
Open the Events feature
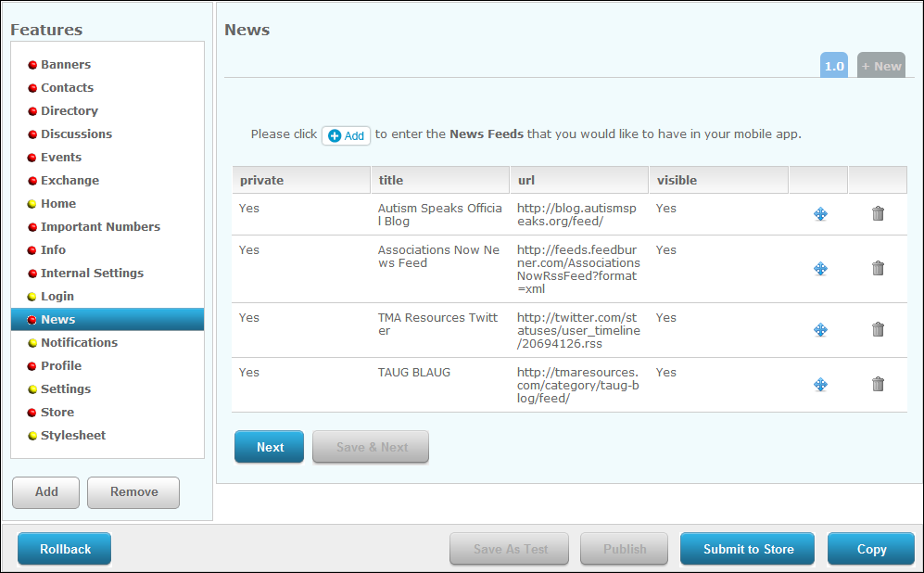pos(61,158)
